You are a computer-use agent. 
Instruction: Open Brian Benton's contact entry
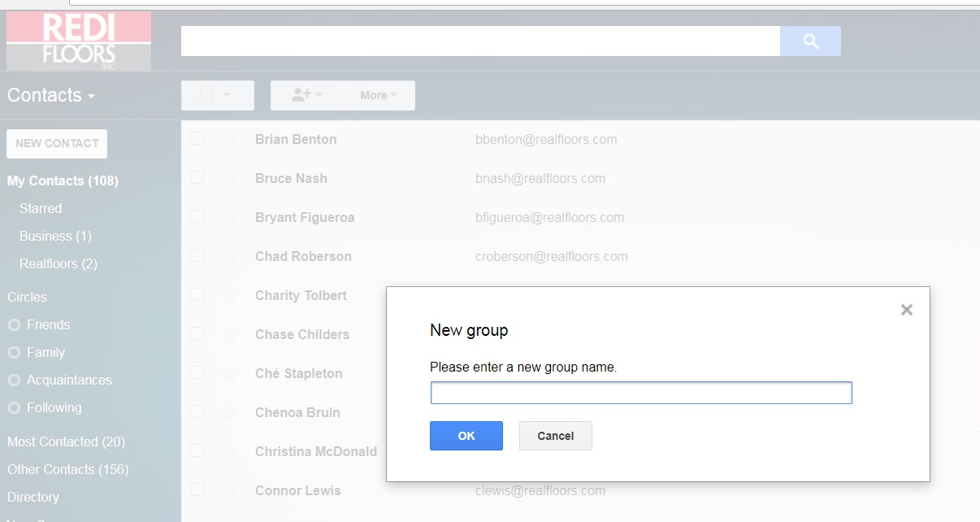point(296,139)
